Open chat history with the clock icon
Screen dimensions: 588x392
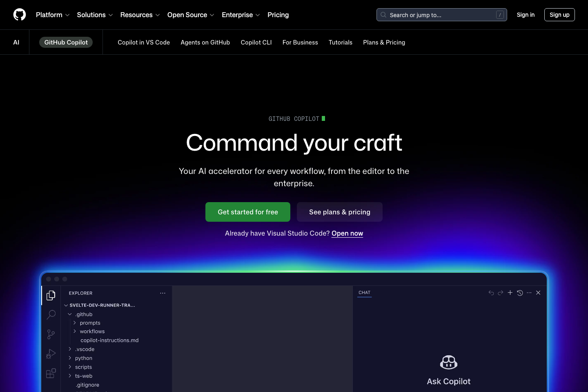coord(519,293)
